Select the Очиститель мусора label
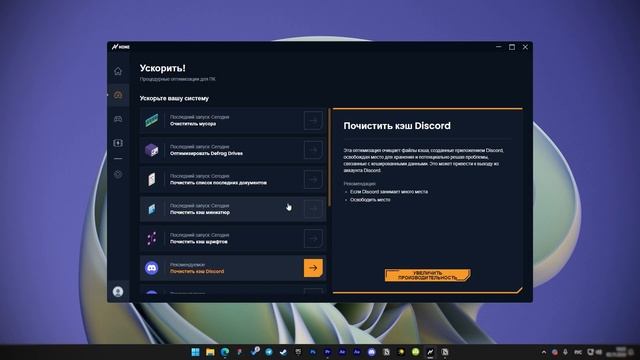The width and height of the screenshot is (640, 360). 193,124
